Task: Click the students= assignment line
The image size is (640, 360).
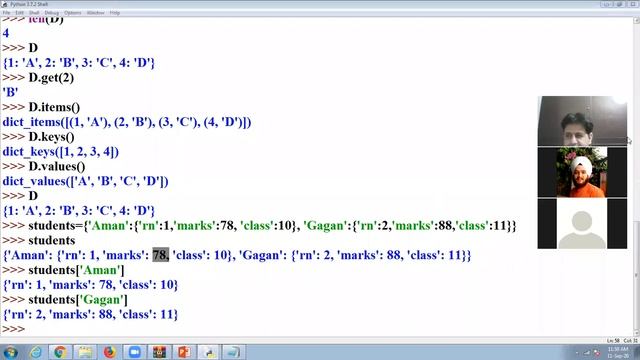Action: 259,226
